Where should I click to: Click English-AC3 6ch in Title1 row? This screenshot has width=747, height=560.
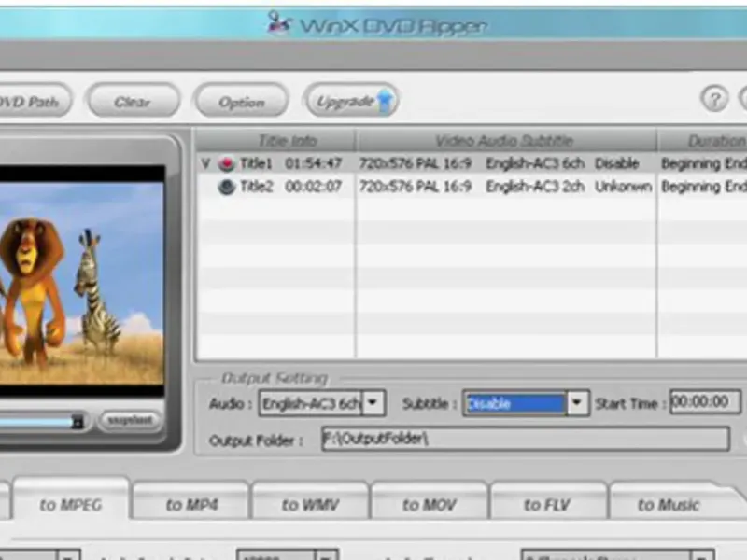pyautogui.click(x=535, y=164)
